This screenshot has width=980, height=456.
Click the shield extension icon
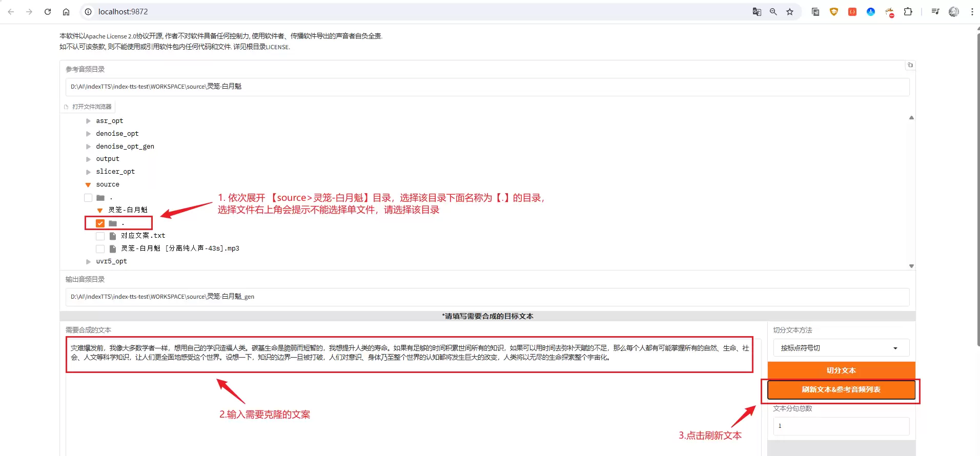[834, 12]
